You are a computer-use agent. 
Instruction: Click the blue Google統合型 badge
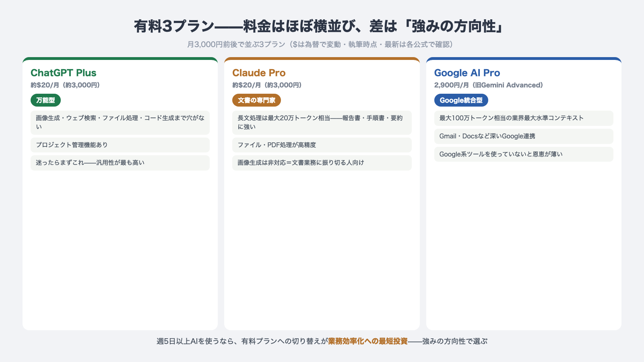click(x=461, y=100)
